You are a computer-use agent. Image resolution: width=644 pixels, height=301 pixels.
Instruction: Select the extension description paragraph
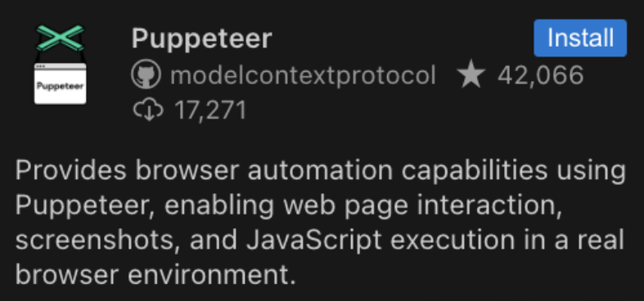click(320, 222)
